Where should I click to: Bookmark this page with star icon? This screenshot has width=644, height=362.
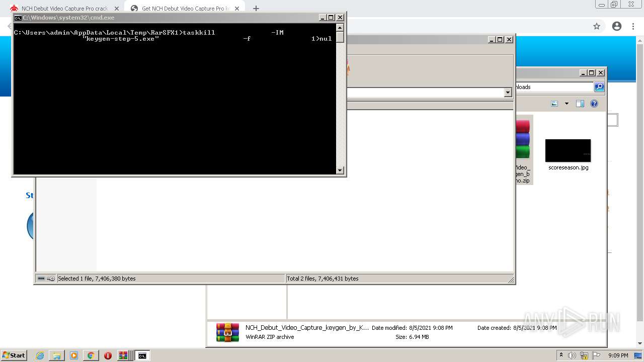click(597, 26)
